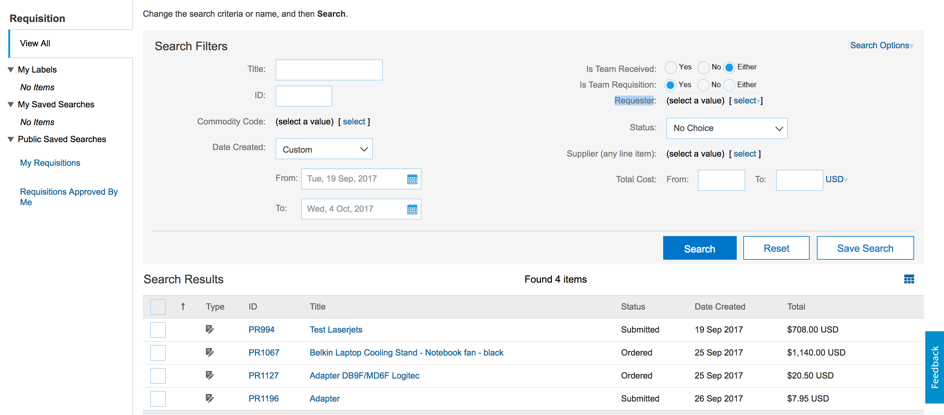Image resolution: width=944 pixels, height=415 pixels.
Task: Click the type icon in PR1067 row
Action: (210, 352)
